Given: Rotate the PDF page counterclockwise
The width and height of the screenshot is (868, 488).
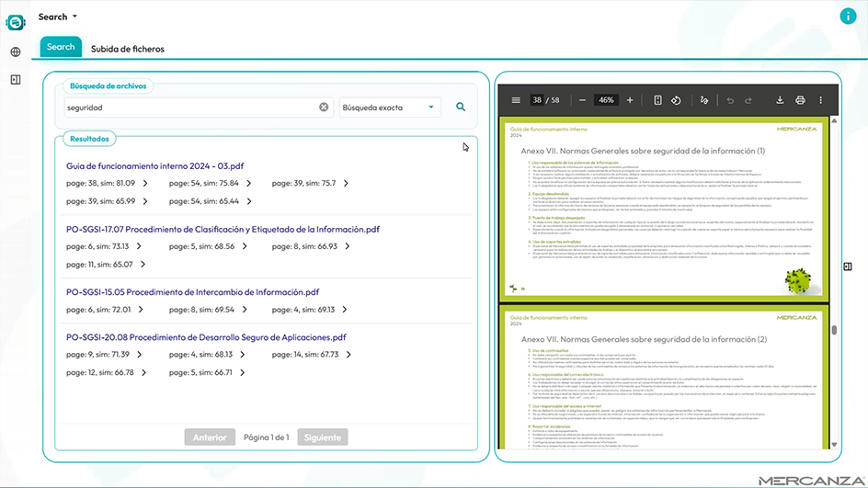Looking at the screenshot, I should click(676, 100).
